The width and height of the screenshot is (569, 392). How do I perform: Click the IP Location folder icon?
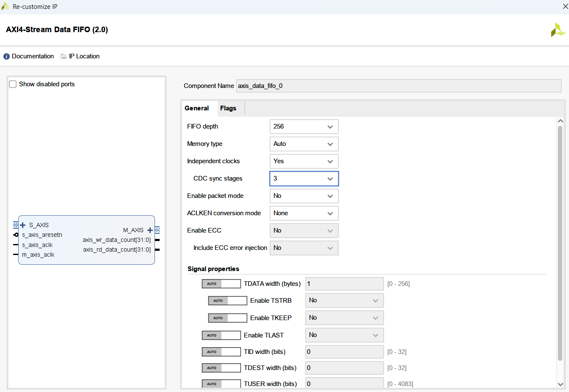64,57
